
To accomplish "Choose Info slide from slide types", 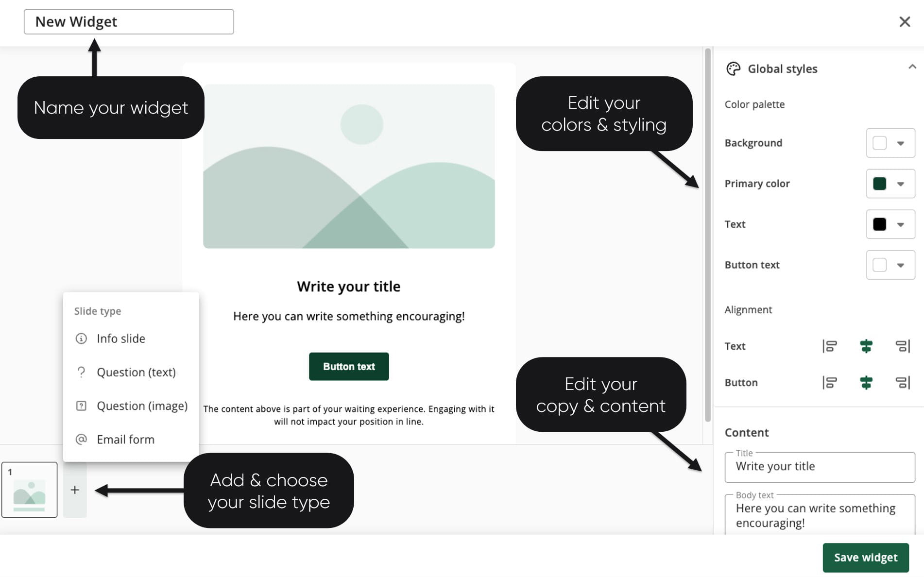I will [120, 339].
